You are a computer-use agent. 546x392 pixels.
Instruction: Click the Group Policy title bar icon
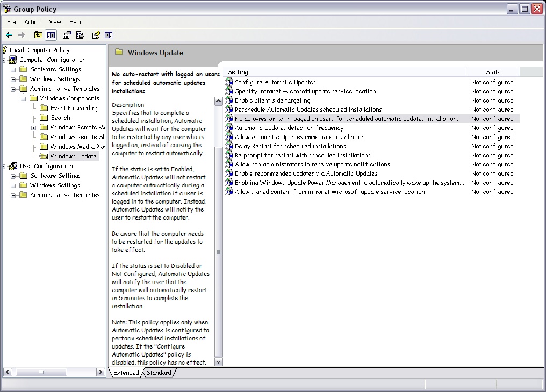(x=8, y=9)
